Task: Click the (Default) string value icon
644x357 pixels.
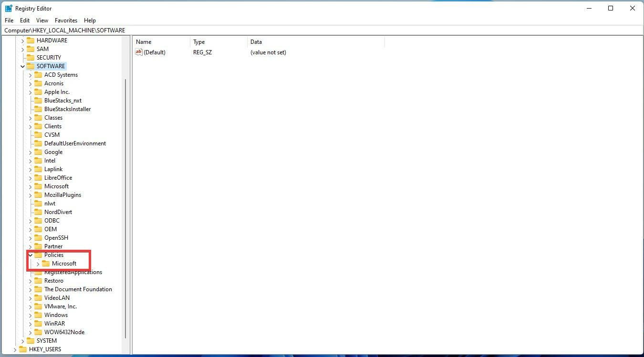Action: pyautogui.click(x=139, y=52)
